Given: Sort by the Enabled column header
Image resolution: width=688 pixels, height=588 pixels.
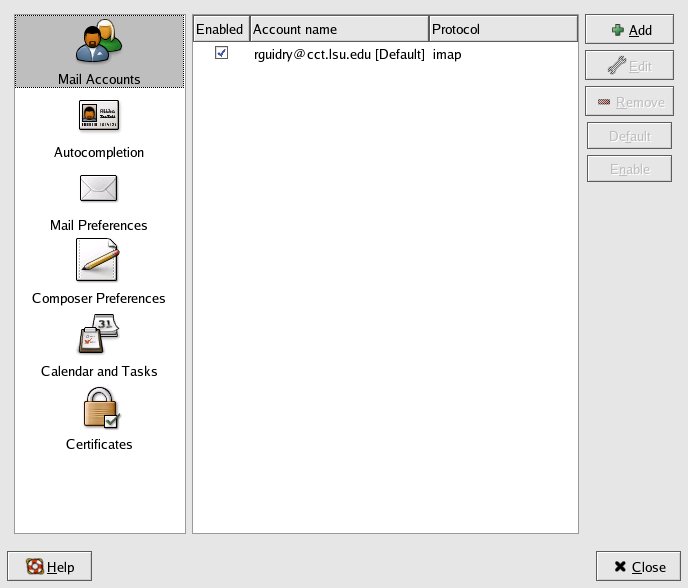Looking at the screenshot, I should 219,30.
